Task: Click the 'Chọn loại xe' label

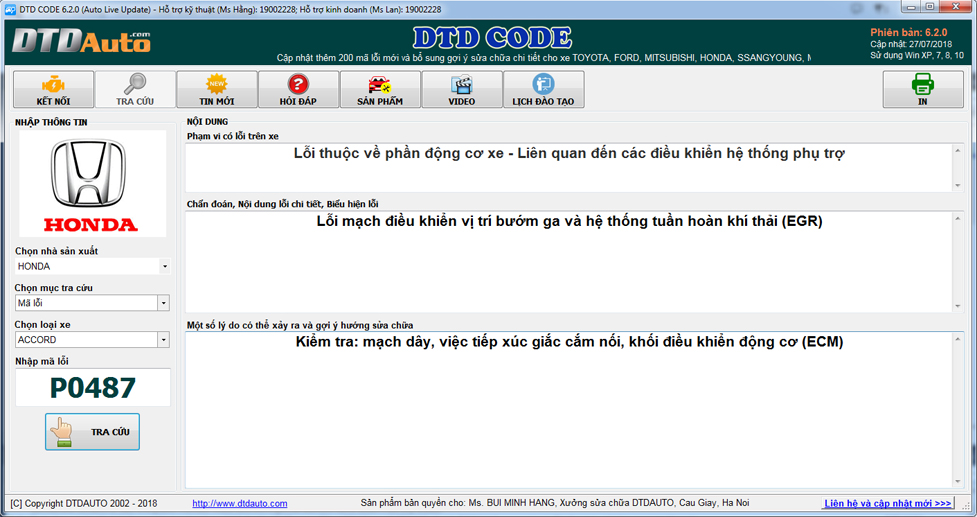Action: coord(42,325)
